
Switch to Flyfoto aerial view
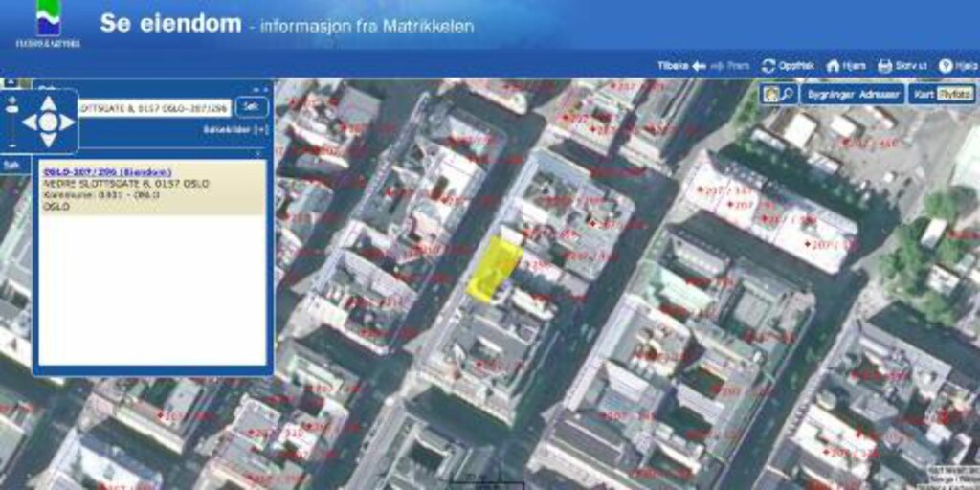click(954, 95)
